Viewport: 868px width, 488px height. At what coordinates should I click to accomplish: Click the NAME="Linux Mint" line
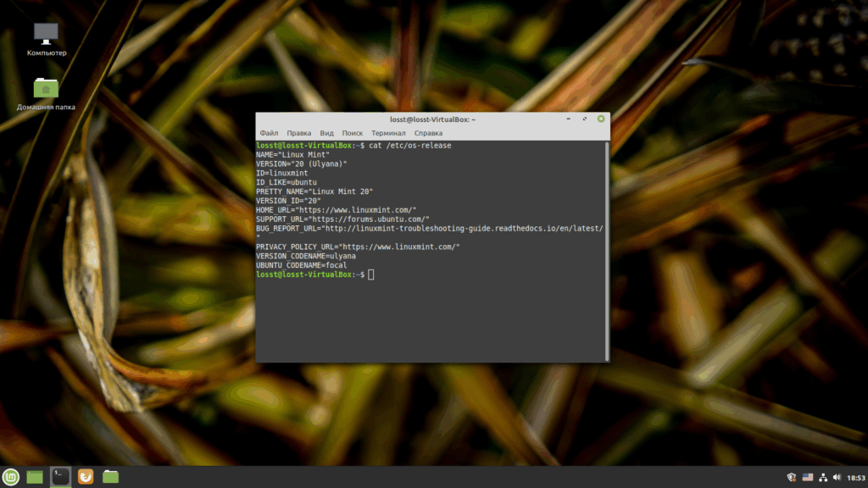(292, 155)
